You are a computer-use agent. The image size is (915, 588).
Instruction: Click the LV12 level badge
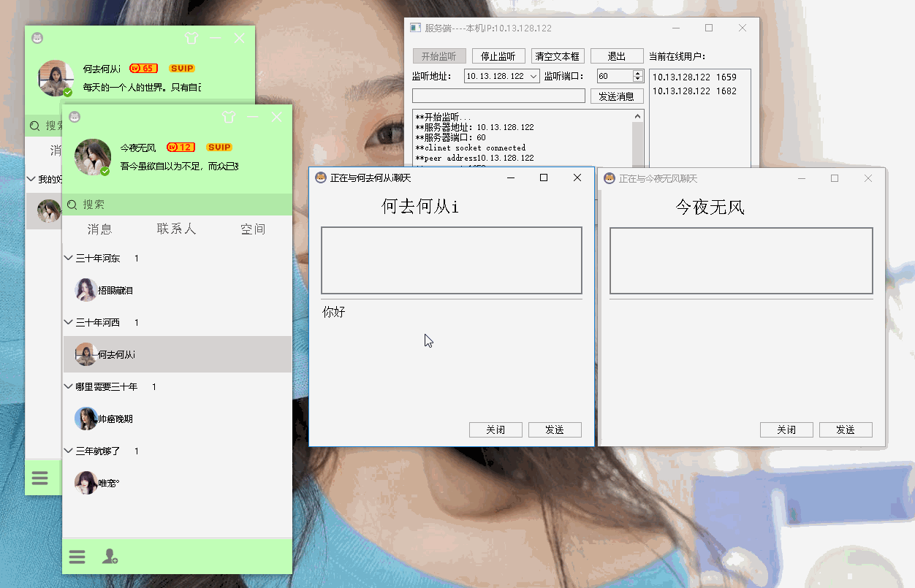181,147
